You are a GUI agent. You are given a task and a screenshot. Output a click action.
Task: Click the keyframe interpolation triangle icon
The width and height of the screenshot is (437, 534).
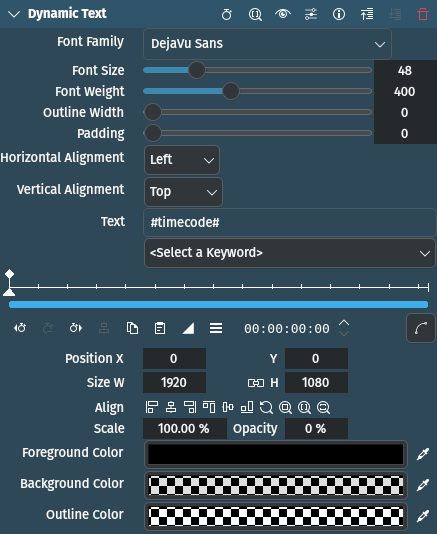(x=188, y=328)
